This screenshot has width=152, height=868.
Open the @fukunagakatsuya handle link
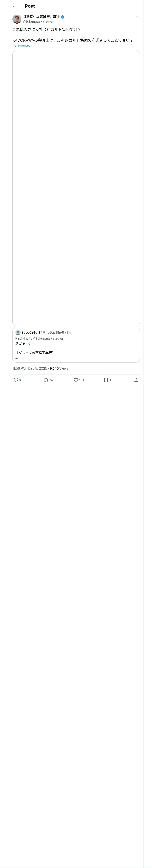coord(38,22)
